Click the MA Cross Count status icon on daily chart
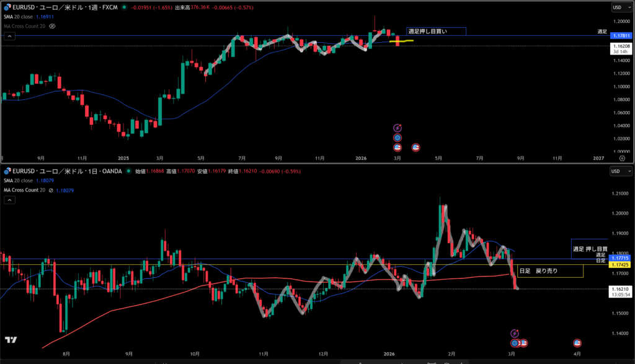 pos(52,190)
